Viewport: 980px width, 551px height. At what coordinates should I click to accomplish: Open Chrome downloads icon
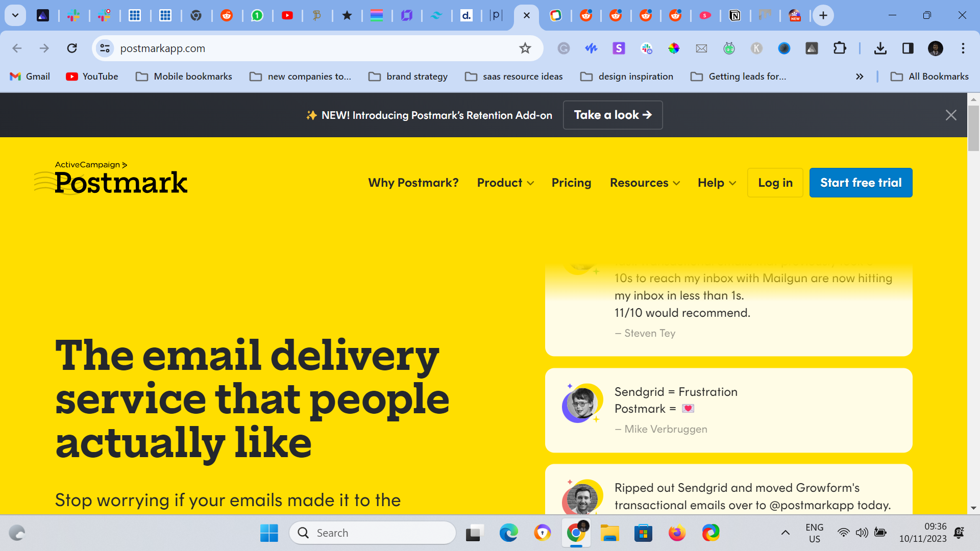[880, 48]
